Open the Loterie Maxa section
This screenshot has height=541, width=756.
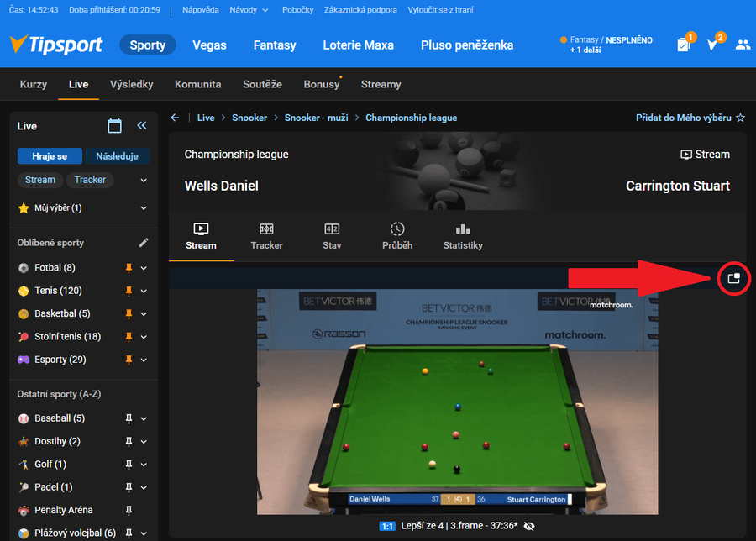(358, 45)
